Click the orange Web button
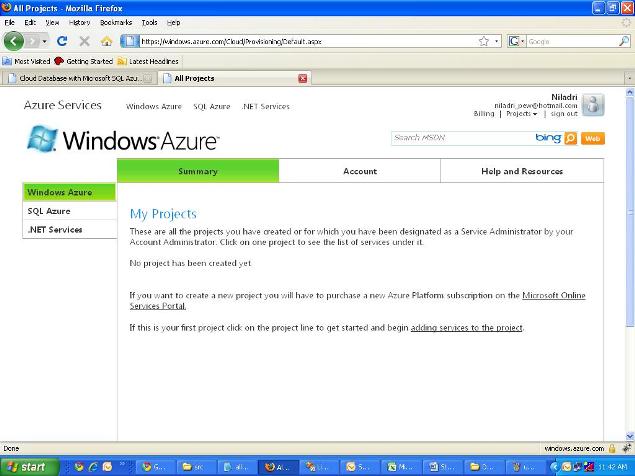The height and width of the screenshot is (476, 635). [592, 138]
